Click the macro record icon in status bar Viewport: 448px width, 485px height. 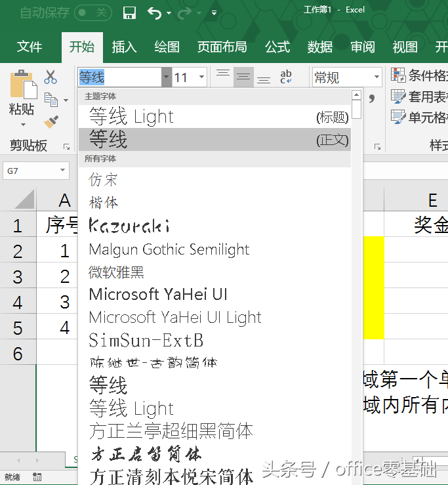37,476
